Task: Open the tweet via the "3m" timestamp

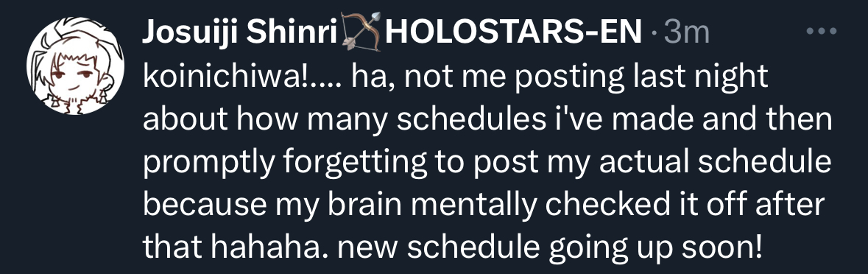Action: (x=686, y=33)
